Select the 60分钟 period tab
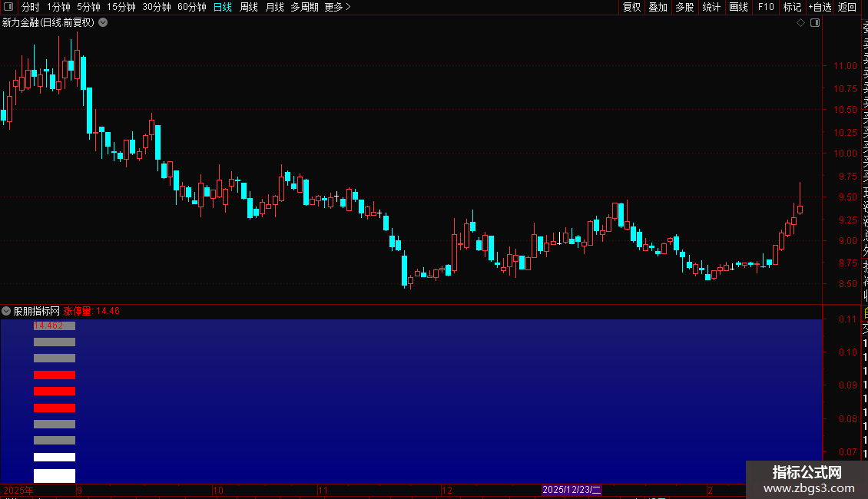Image resolution: width=868 pixels, height=499 pixels. click(x=192, y=7)
